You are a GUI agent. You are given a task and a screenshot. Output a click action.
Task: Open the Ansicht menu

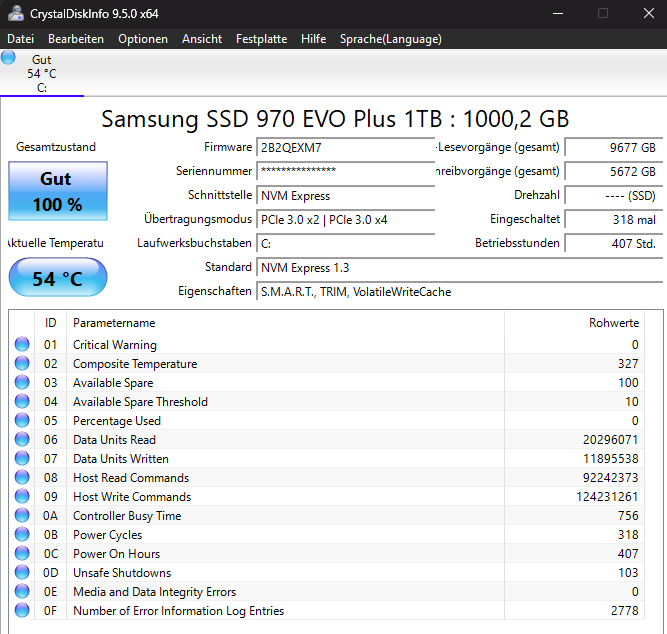point(202,39)
